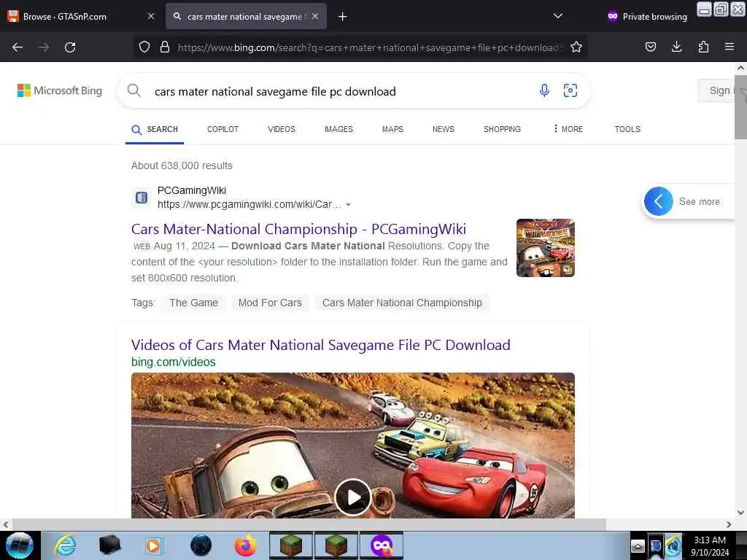747x560 pixels.
Task: Start voice search with the microphone
Action: [x=544, y=90]
